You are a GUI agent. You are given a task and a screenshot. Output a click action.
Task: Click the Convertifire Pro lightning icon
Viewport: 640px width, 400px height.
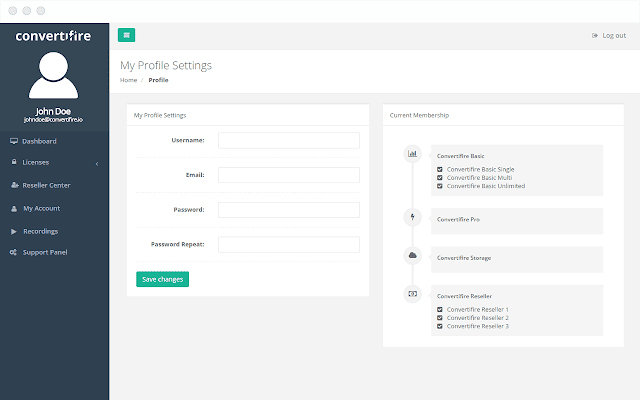(x=412, y=217)
